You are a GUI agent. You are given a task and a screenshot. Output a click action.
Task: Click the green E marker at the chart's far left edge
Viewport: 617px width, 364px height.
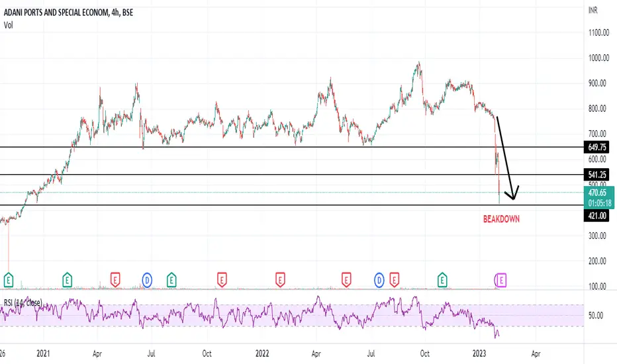pos(8,280)
